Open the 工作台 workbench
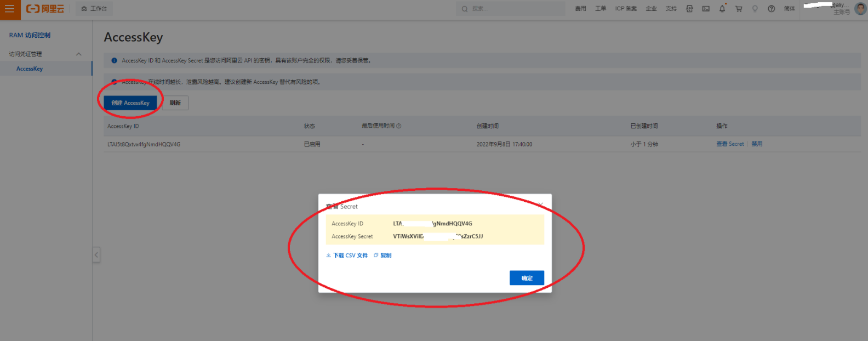Image resolution: width=868 pixels, height=341 pixels. [x=94, y=9]
